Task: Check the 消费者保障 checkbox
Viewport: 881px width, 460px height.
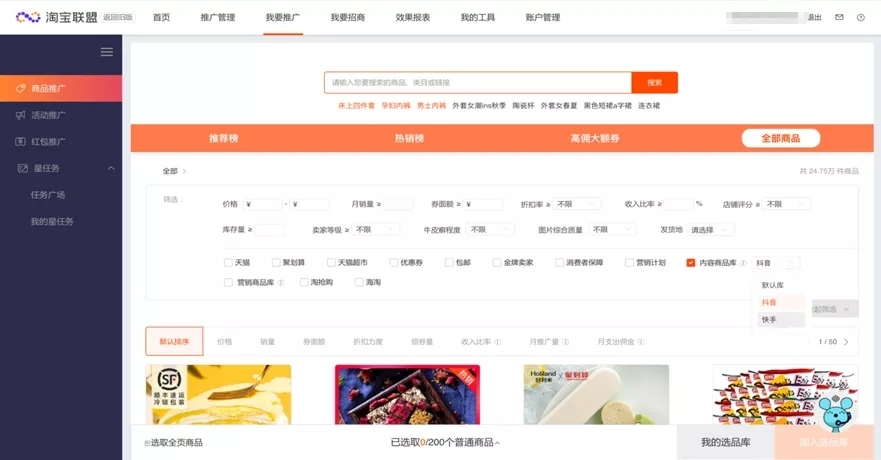Action: point(559,262)
